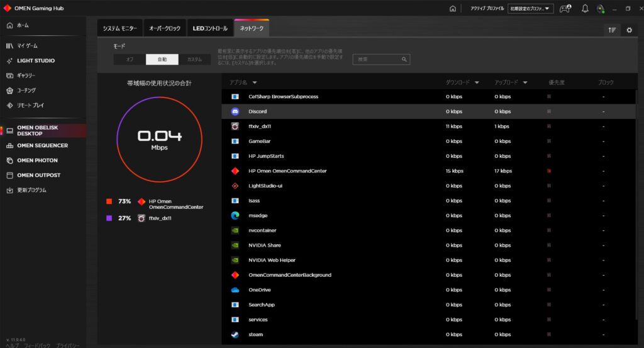Switch to the オーバークロック tab
This screenshot has height=348, width=644.
click(x=165, y=29)
